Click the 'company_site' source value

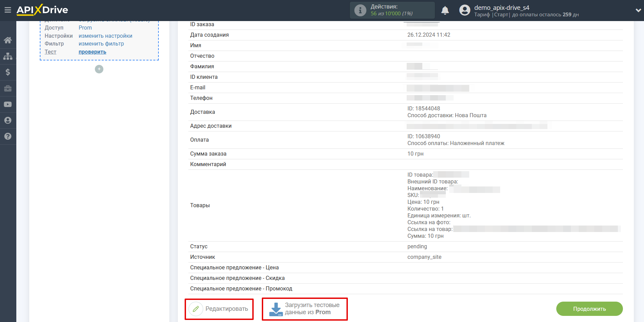[x=424, y=257]
